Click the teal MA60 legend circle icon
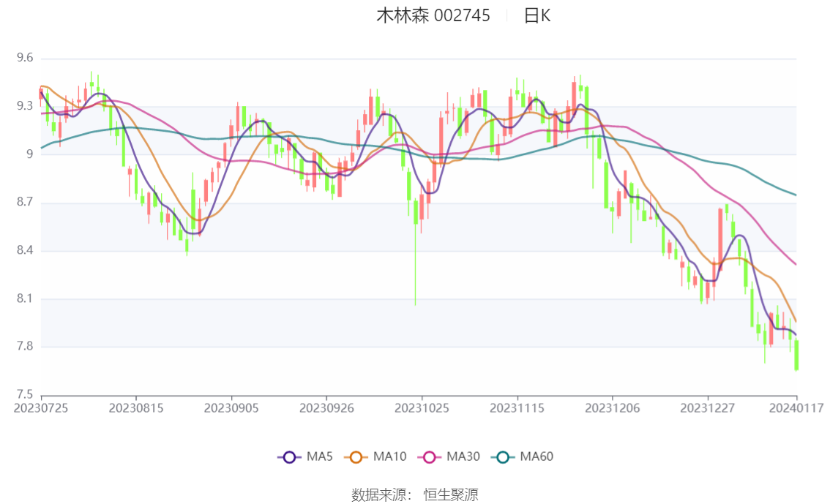 (x=503, y=457)
